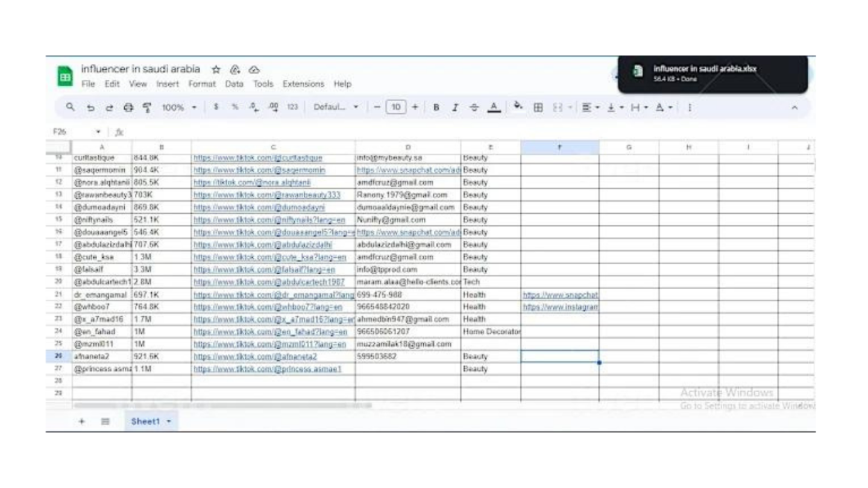The height and width of the screenshot is (488, 868).
Task: Open the borders tool
Action: (538, 108)
